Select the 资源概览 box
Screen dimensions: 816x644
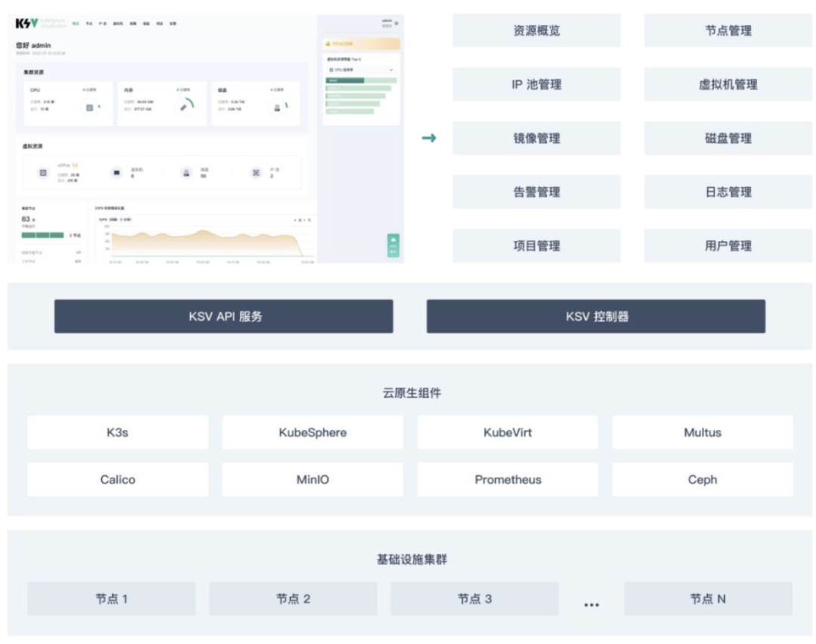(x=536, y=31)
